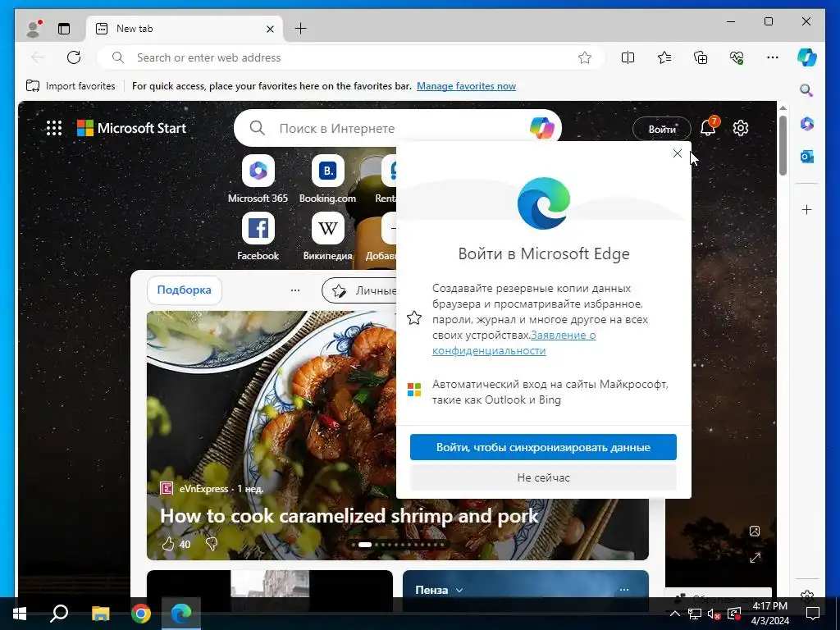Dislike the shrimp and pork article

pyautogui.click(x=212, y=545)
